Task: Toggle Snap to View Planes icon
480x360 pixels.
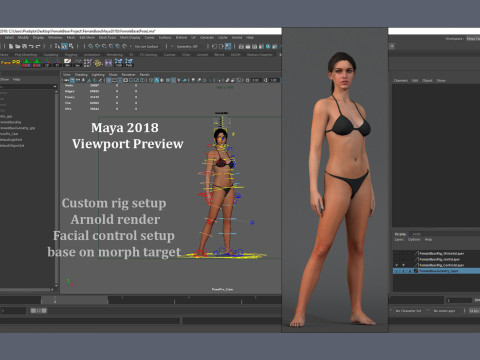Action: coord(118,46)
